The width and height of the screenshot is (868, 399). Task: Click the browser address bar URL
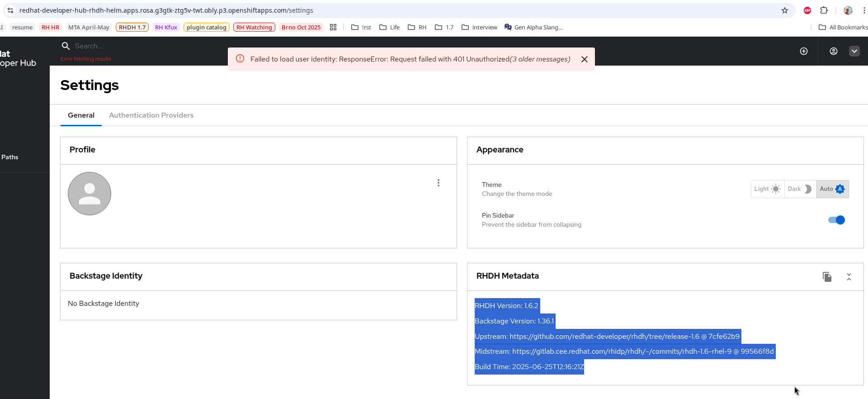[x=166, y=10]
